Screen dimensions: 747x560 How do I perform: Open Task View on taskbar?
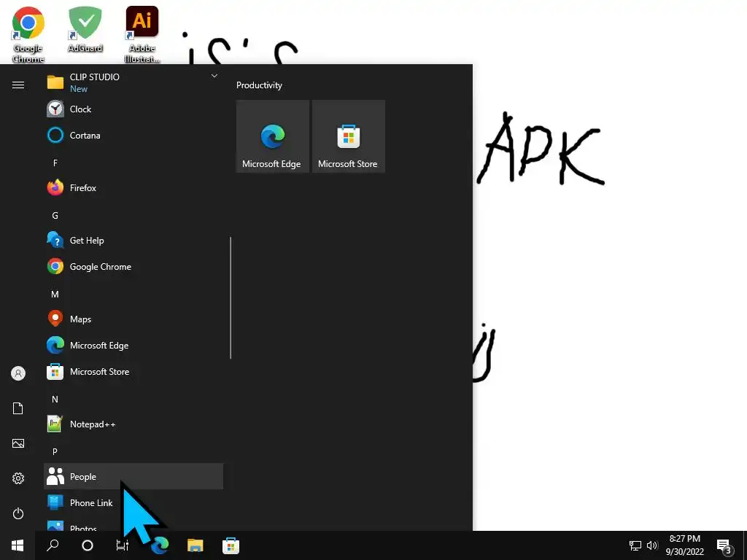123,545
